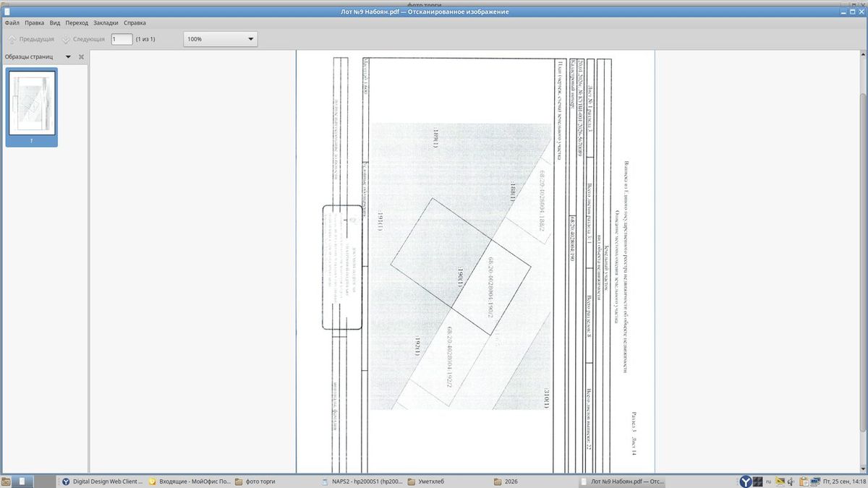Go to previous page with Предыдущая
The image size is (868, 488).
click(30, 39)
